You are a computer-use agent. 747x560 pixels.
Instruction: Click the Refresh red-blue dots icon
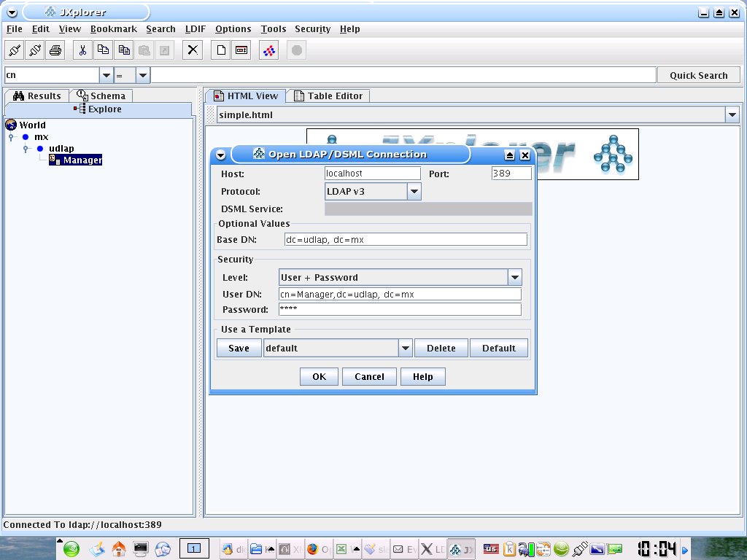(268, 50)
